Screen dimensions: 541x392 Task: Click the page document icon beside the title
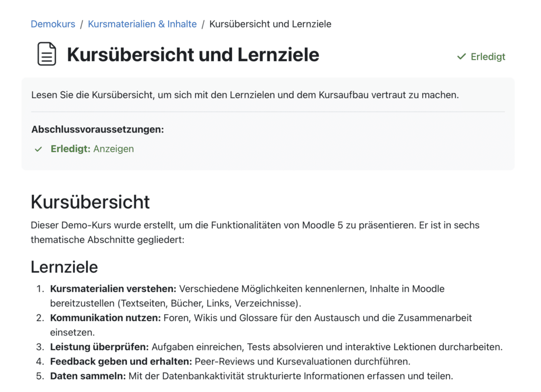(46, 54)
